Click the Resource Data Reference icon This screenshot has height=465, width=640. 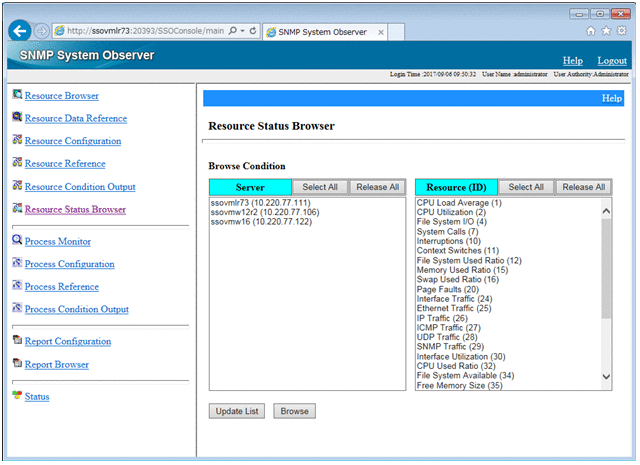point(17,118)
